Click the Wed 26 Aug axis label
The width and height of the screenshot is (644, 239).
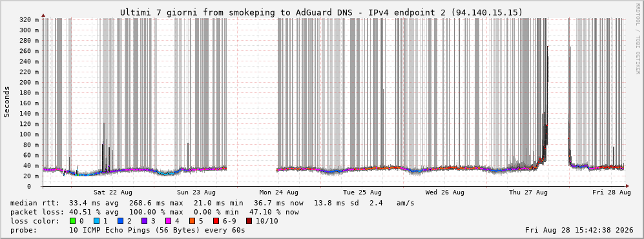[445, 192]
